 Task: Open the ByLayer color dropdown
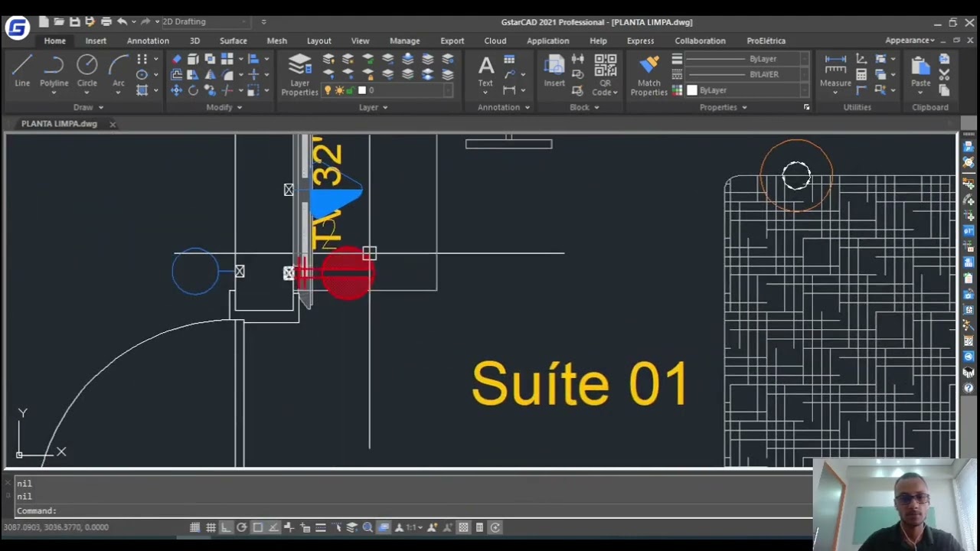[747, 90]
